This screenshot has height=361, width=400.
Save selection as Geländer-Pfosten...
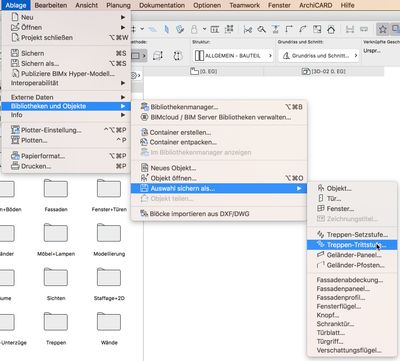[x=352, y=265]
